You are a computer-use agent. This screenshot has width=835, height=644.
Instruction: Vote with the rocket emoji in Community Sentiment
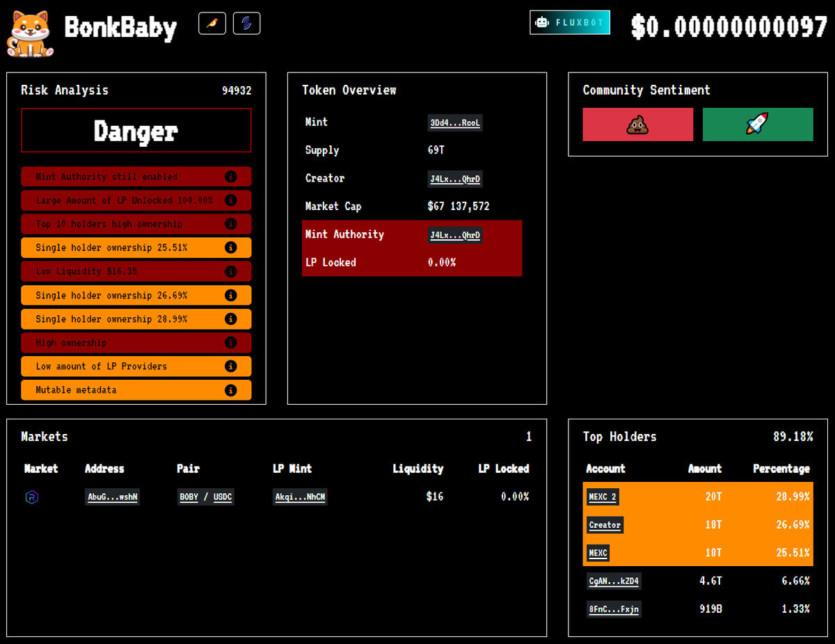point(758,124)
